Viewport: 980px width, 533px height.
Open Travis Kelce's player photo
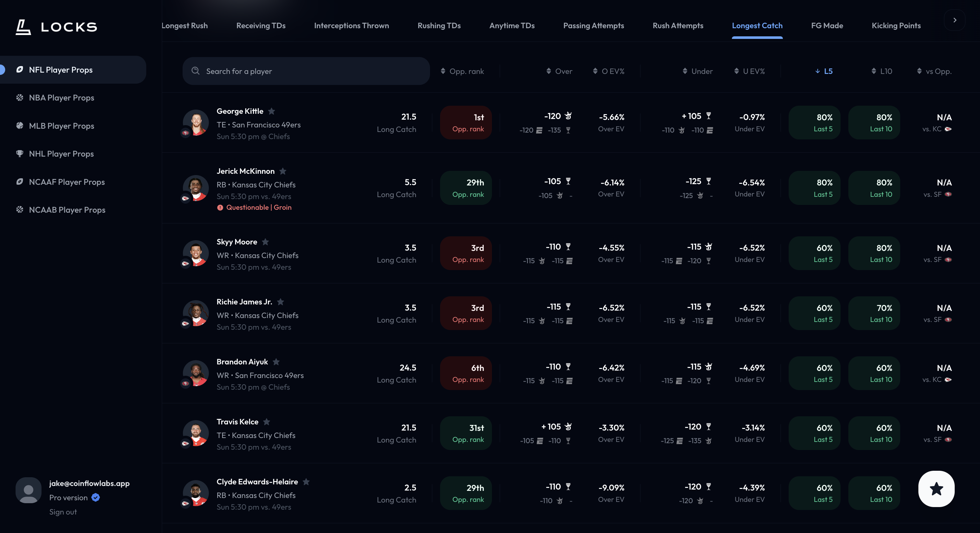pos(196,433)
